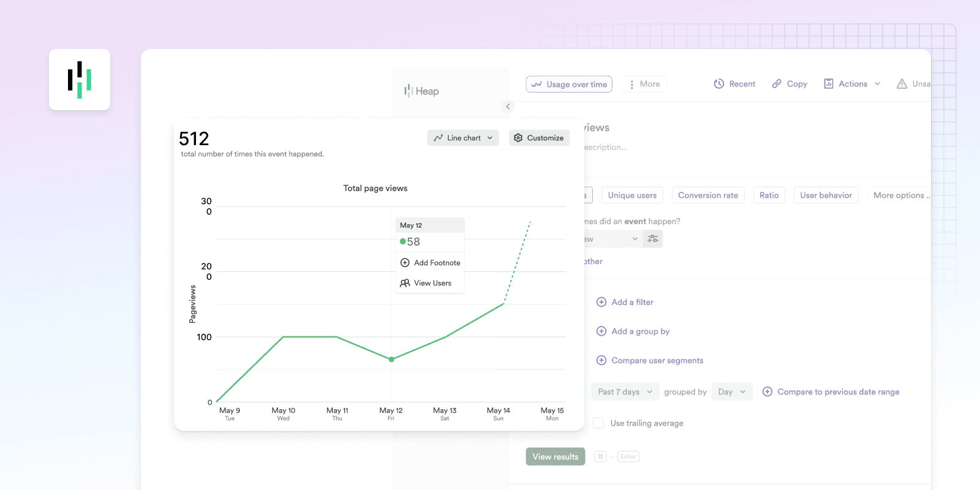
Task: Click the Usage over time button
Action: click(x=569, y=84)
